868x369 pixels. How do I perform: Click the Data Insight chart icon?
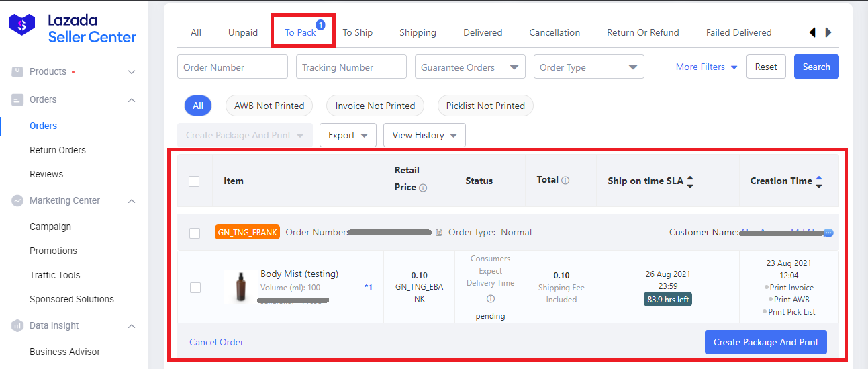click(17, 325)
